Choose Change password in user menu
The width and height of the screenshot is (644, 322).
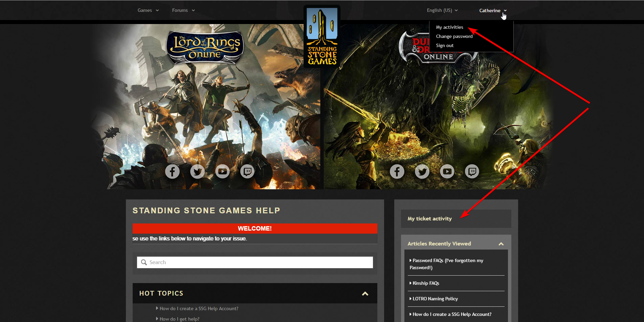[x=454, y=37]
